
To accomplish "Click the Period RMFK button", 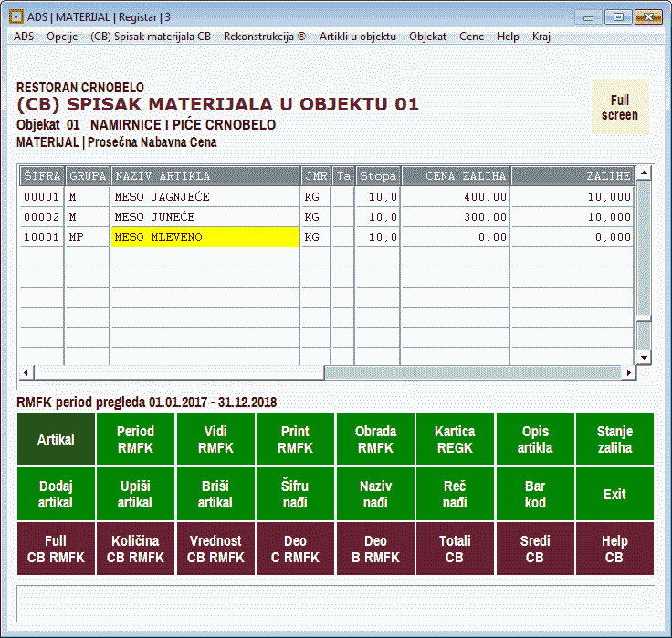I will click(135, 439).
